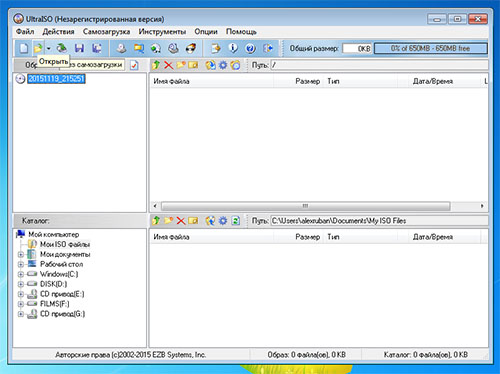Click the 0% of 650MB capacity bar
This screenshot has width=500, height=374.
click(430, 48)
